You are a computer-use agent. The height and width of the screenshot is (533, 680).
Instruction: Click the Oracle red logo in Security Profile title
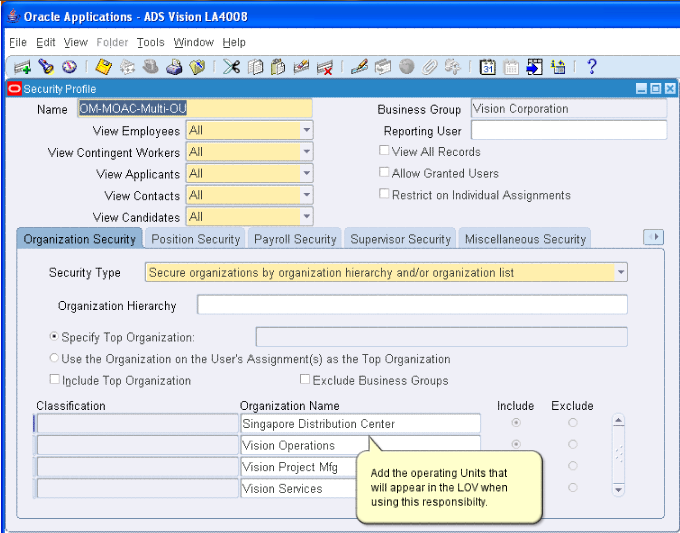pos(14,89)
